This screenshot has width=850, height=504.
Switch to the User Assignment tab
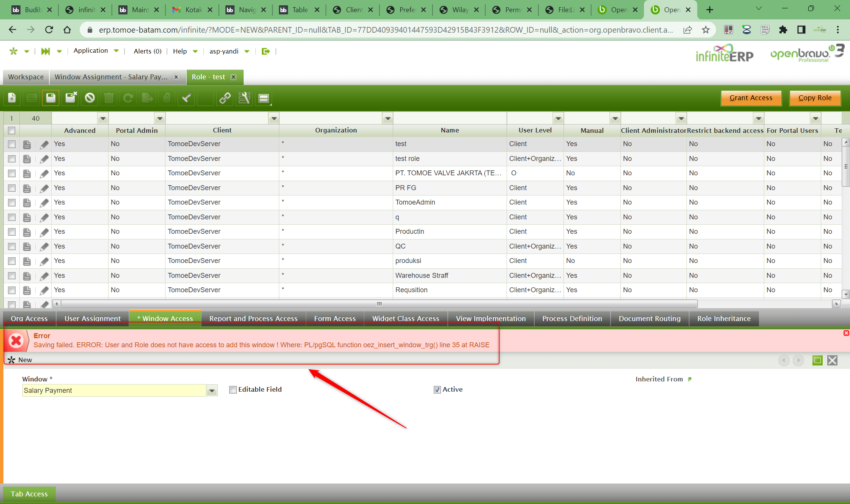click(x=93, y=318)
